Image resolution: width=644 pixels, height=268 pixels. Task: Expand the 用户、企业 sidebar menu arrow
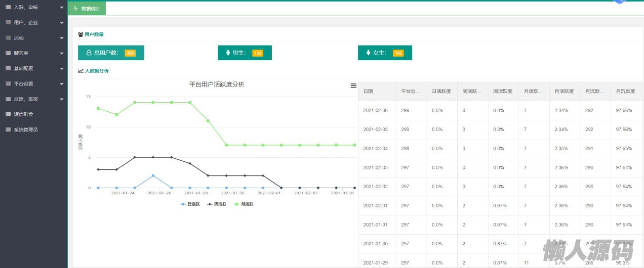point(61,23)
